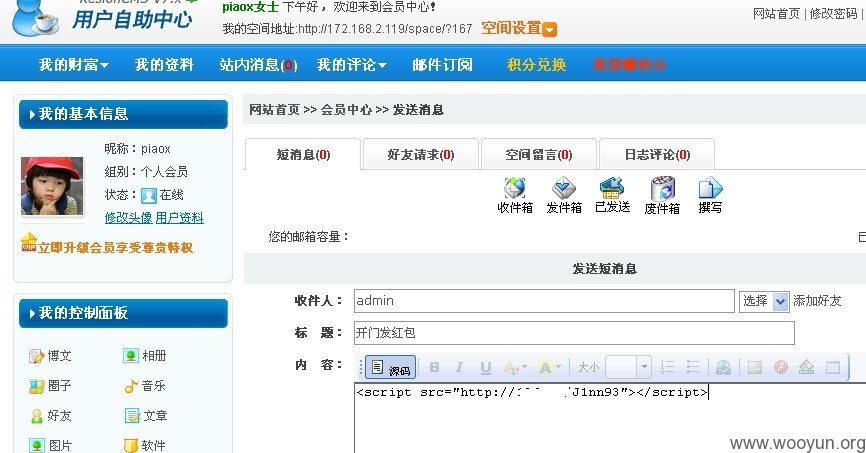This screenshot has width=866, height=453.
Task: Click the 在线 status icon
Action: click(149, 195)
